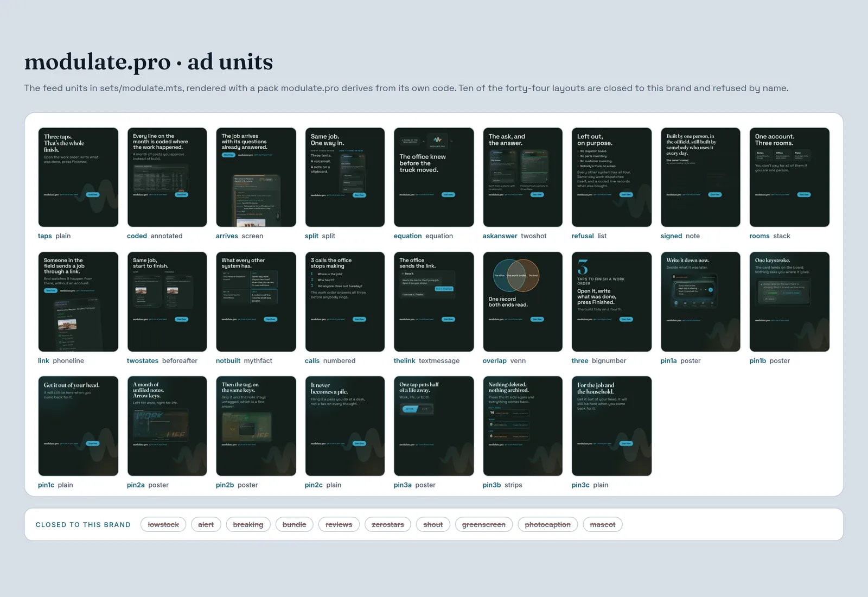View the 'The office knew' ad thumbnail
The width and height of the screenshot is (868, 597).
click(x=434, y=177)
